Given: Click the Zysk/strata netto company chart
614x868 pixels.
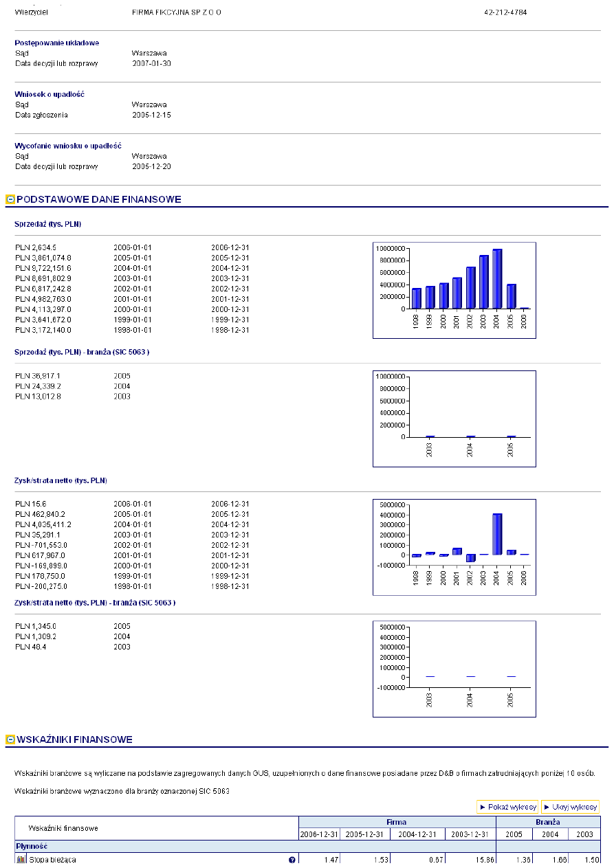Looking at the screenshot, I should (454, 546).
